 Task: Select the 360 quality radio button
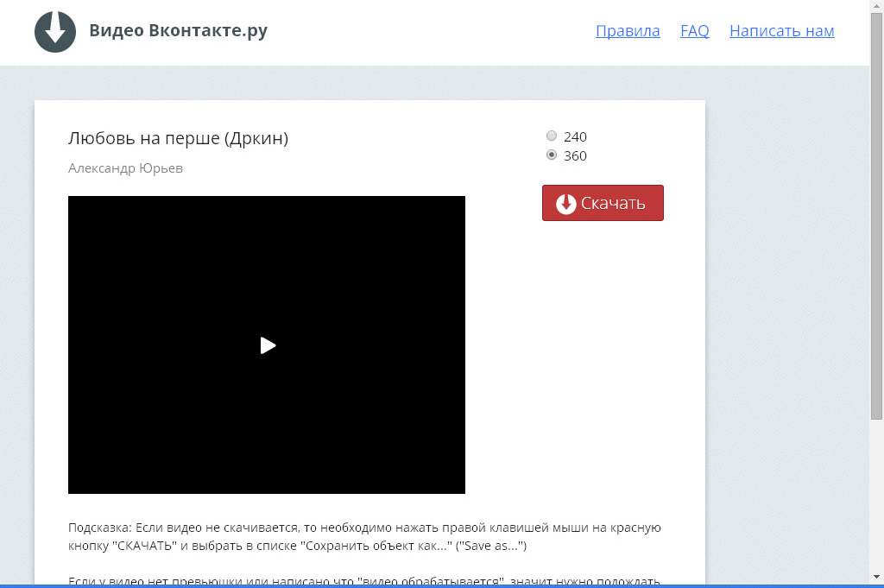(x=552, y=155)
